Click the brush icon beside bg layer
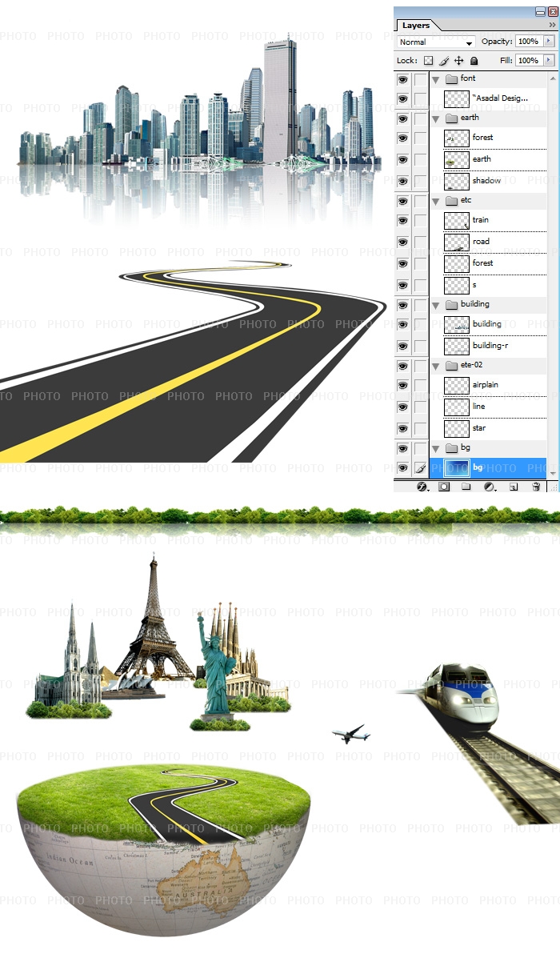The width and height of the screenshot is (560, 962). pos(420,467)
